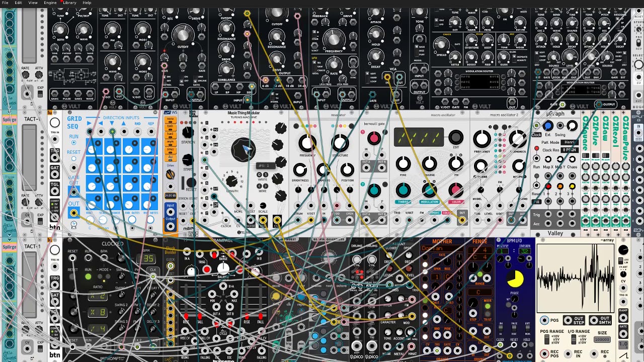Image resolution: width=644 pixels, height=362 pixels.
Task: Click Turing Machine CLOCK input jack
Action: click(x=226, y=220)
